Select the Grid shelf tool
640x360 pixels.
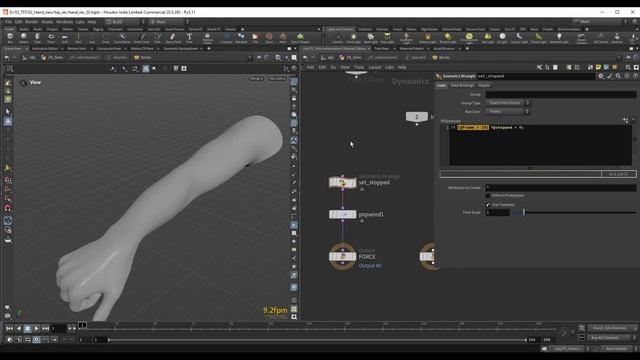[64, 38]
